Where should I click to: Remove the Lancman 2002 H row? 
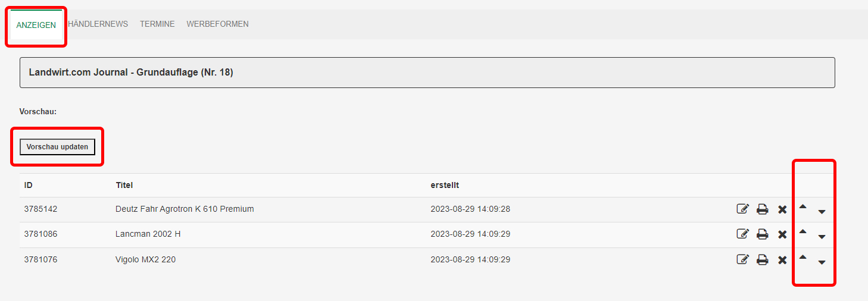coord(782,234)
